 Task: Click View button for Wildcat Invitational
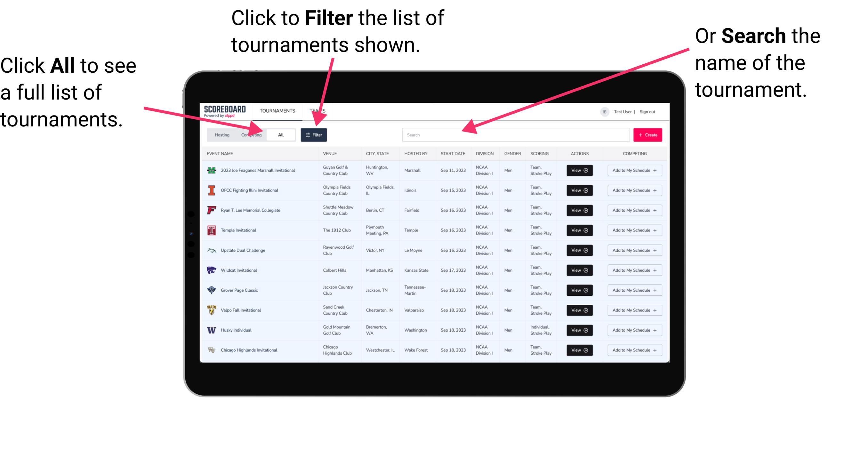(579, 270)
